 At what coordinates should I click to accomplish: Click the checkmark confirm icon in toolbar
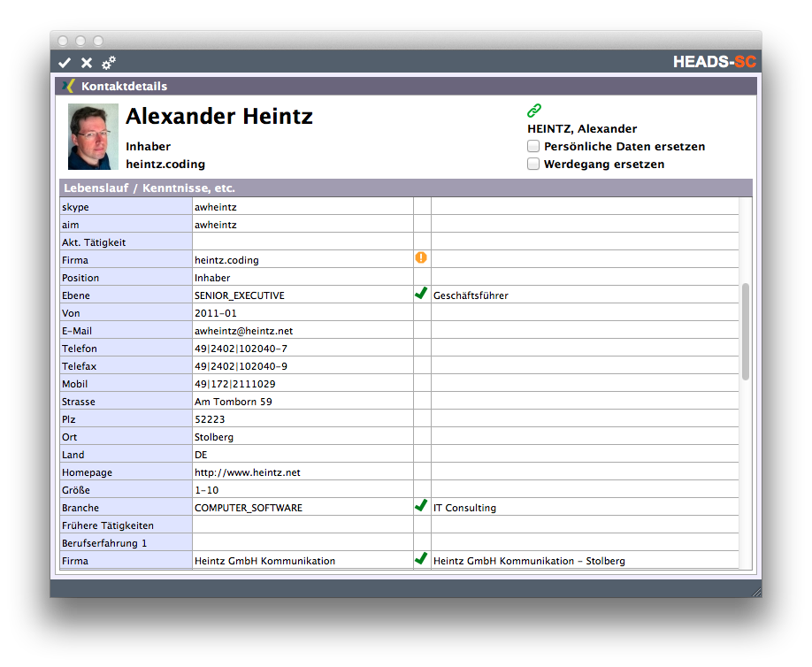65,63
